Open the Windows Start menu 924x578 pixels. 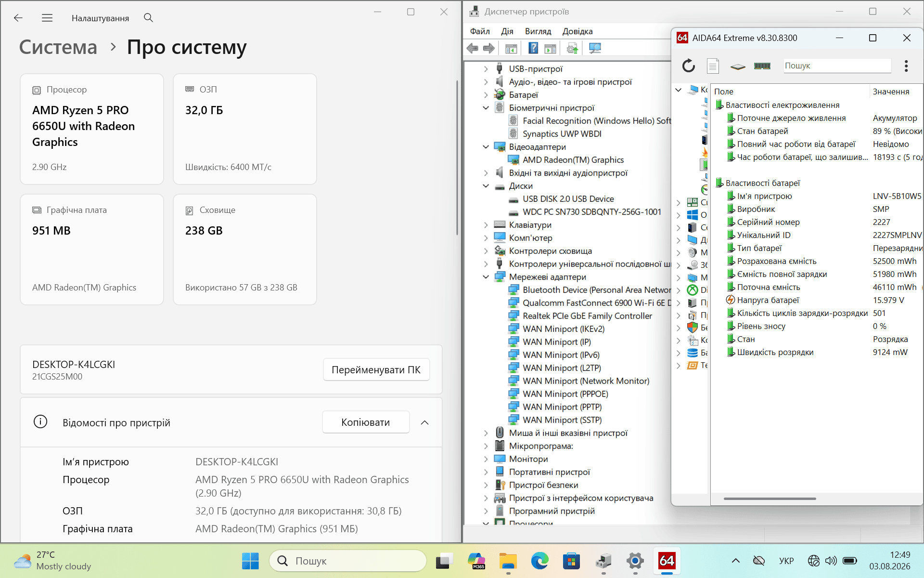[250, 561]
